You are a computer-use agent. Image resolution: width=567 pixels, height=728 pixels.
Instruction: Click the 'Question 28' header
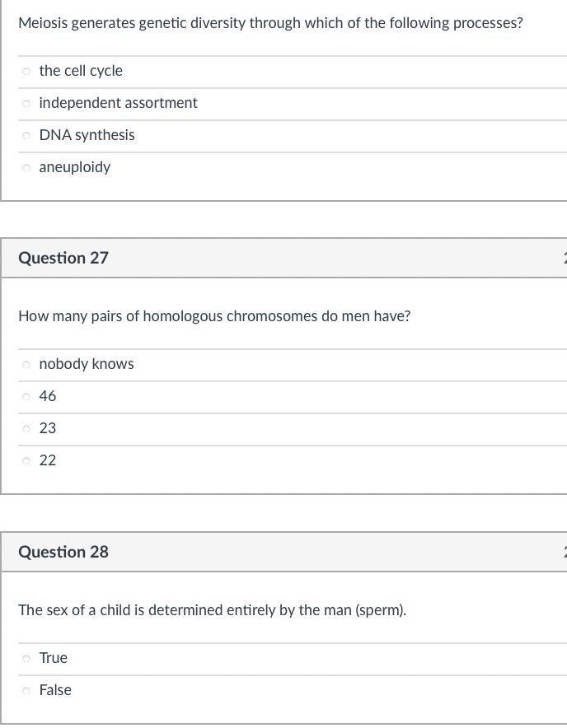(63, 552)
